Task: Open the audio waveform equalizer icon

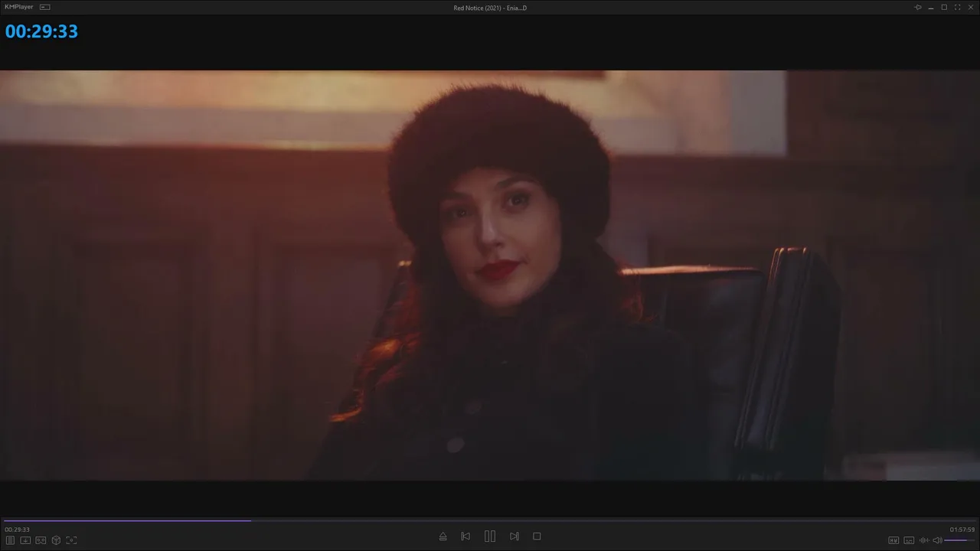Action: click(924, 540)
